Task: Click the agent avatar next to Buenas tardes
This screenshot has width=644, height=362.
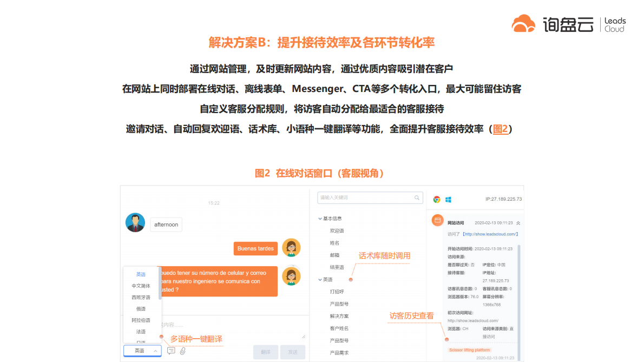Action: [x=292, y=248]
